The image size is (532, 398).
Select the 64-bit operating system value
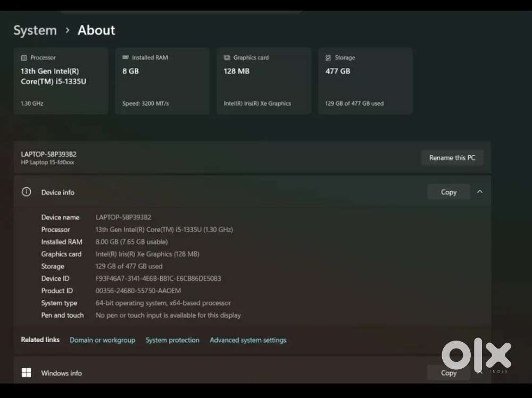163,303
